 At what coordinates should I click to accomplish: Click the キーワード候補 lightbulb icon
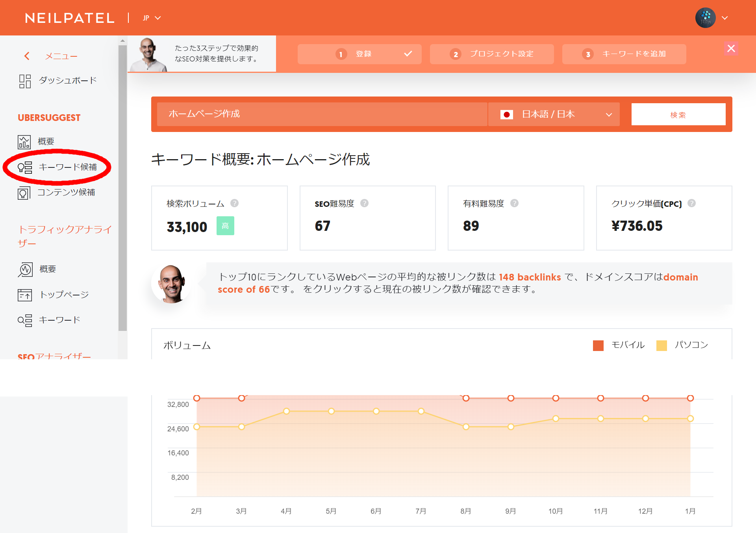[25, 168]
